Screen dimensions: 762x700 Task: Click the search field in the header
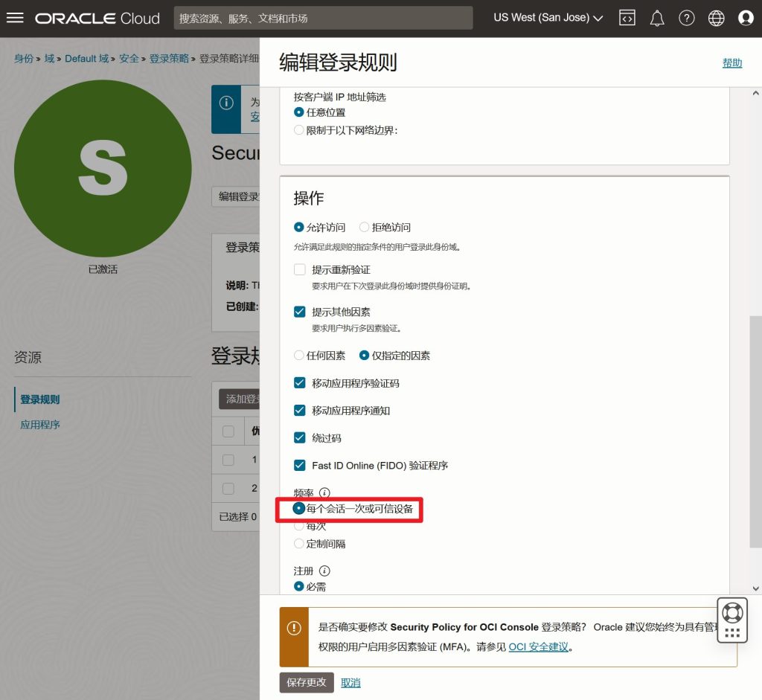pyautogui.click(x=323, y=18)
